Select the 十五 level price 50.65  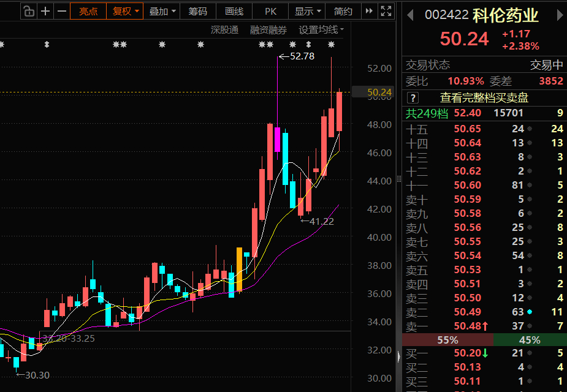(468, 129)
